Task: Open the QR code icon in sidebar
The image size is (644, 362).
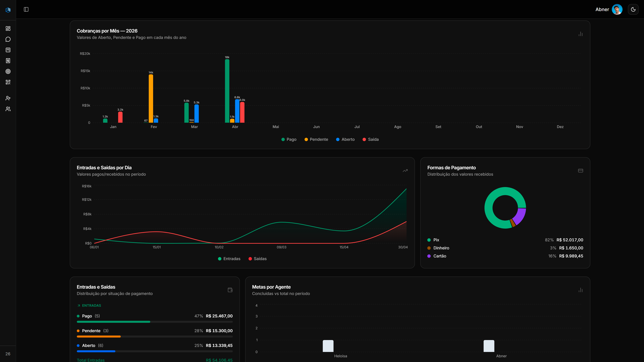Action: pos(8,82)
